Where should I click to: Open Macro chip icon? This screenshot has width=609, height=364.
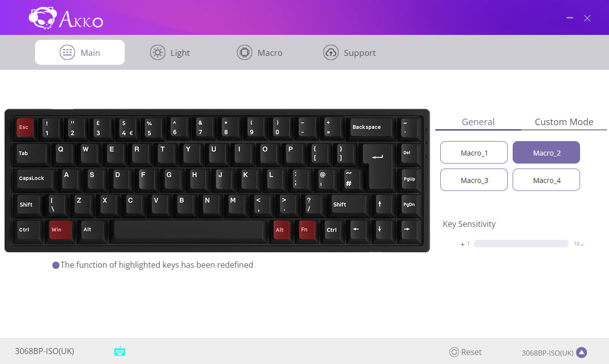tap(245, 52)
